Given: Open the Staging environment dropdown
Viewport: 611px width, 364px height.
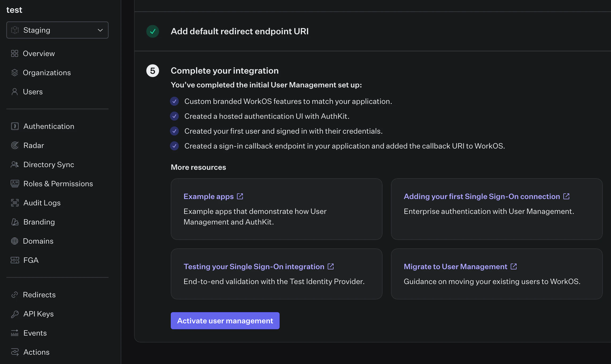Looking at the screenshot, I should pos(57,30).
